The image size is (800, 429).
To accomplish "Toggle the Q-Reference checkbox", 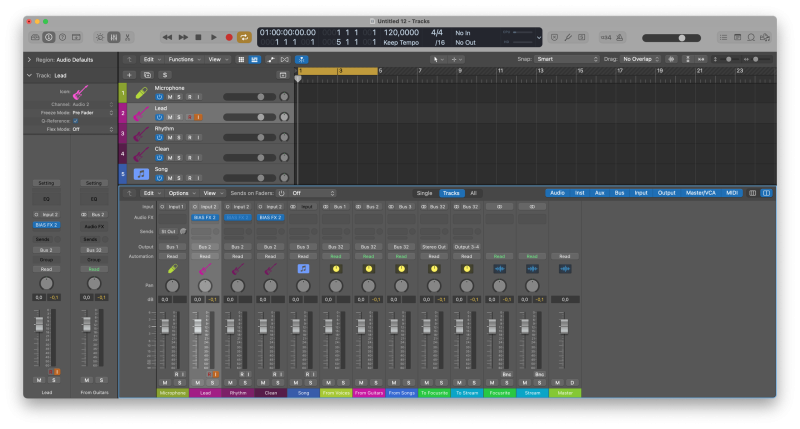I will (x=75, y=120).
